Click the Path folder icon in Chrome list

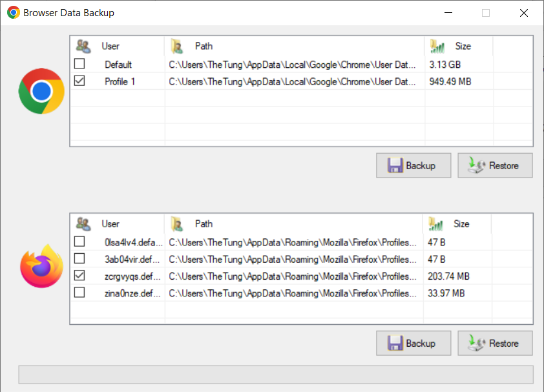click(x=176, y=46)
